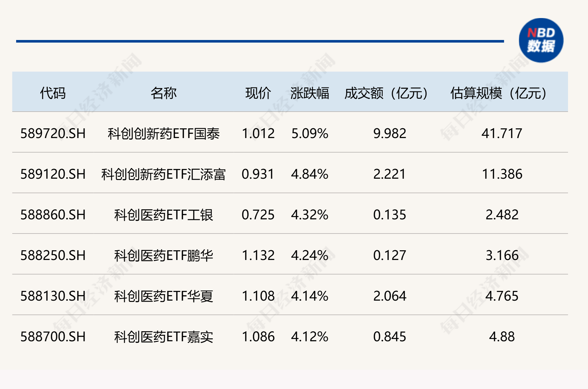Click the code 589120.SH

53,174
